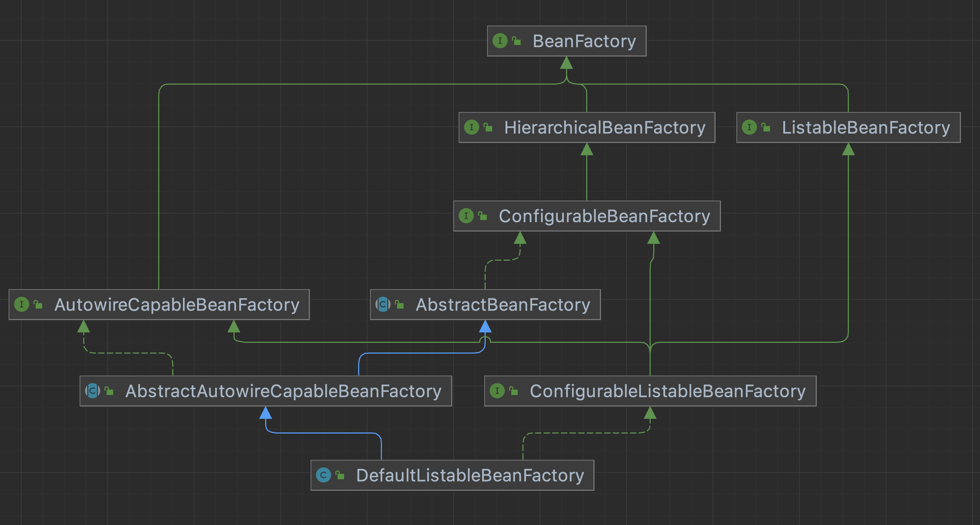
Task: Click the public lock icon beside BeanFactory
Action: click(x=516, y=41)
